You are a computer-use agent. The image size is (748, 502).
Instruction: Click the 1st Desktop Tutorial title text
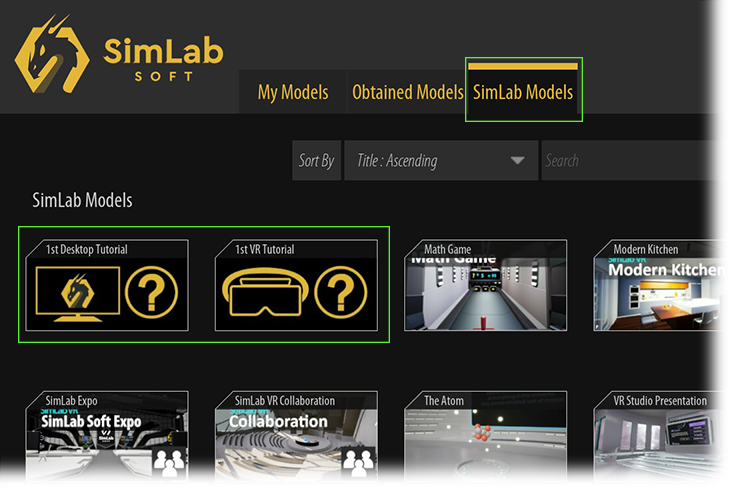pyautogui.click(x=87, y=250)
